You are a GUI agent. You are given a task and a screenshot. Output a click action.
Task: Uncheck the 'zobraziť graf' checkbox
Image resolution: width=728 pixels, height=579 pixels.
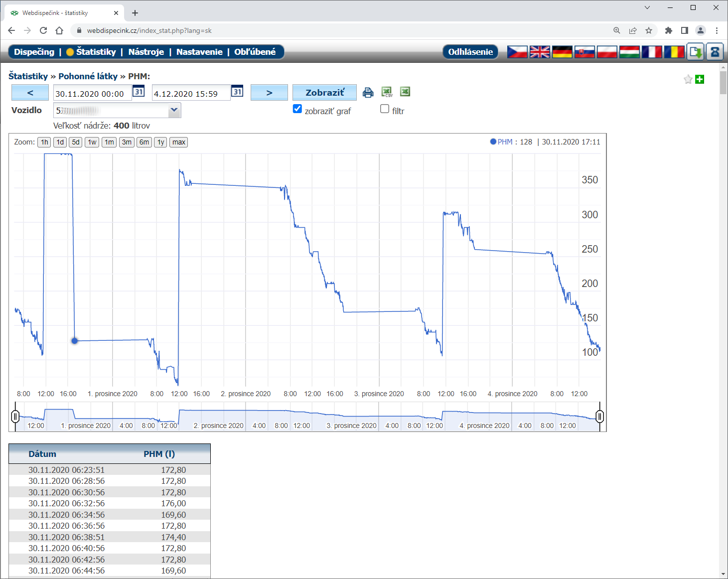[297, 109]
